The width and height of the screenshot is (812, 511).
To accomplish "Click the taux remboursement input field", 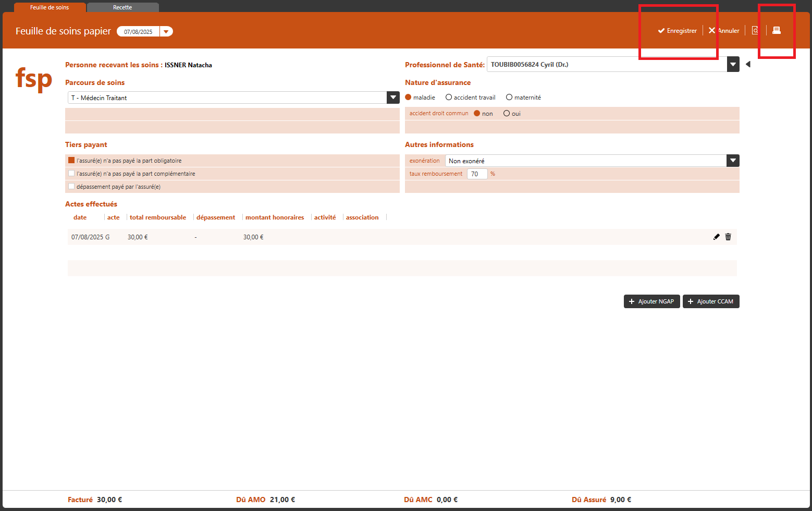I will tap(477, 174).
